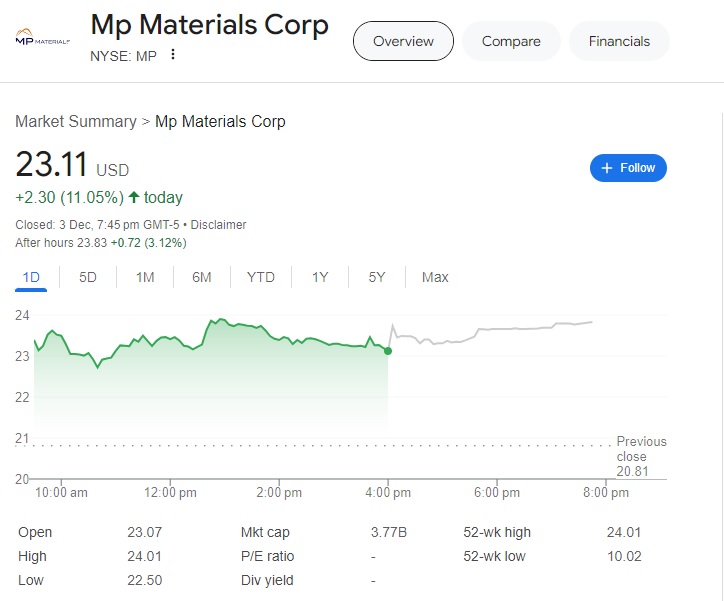Click the green up arrow next to today
The height and width of the screenshot is (601, 724).
[x=134, y=198]
